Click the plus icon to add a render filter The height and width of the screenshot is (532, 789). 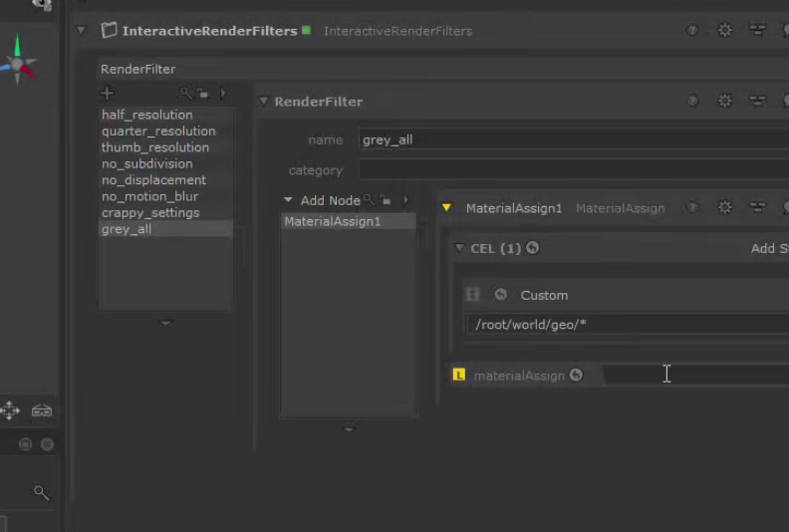(107, 94)
